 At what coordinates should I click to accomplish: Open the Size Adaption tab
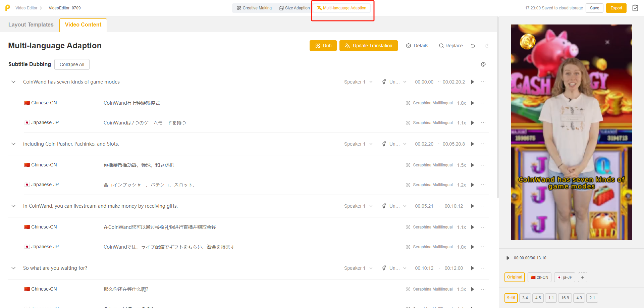pyautogui.click(x=294, y=8)
